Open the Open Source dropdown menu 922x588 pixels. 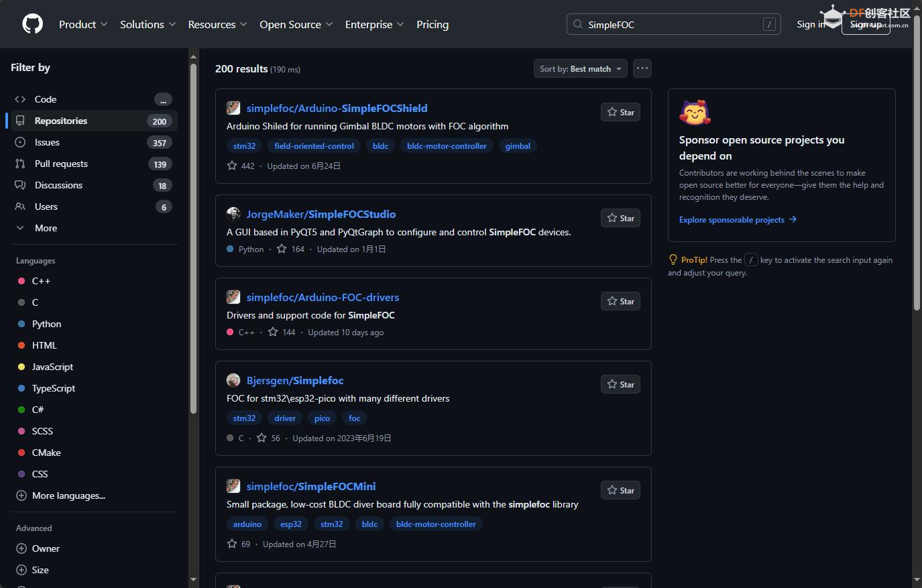point(296,24)
